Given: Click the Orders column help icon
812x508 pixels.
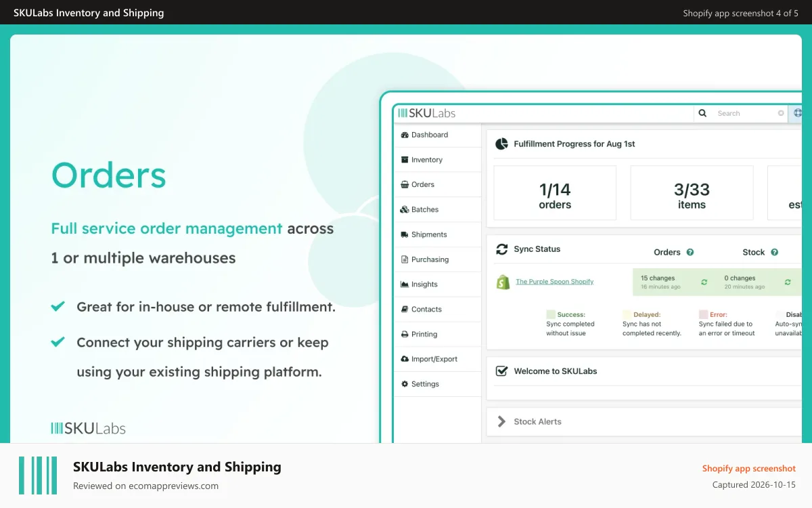Looking at the screenshot, I should point(690,252).
